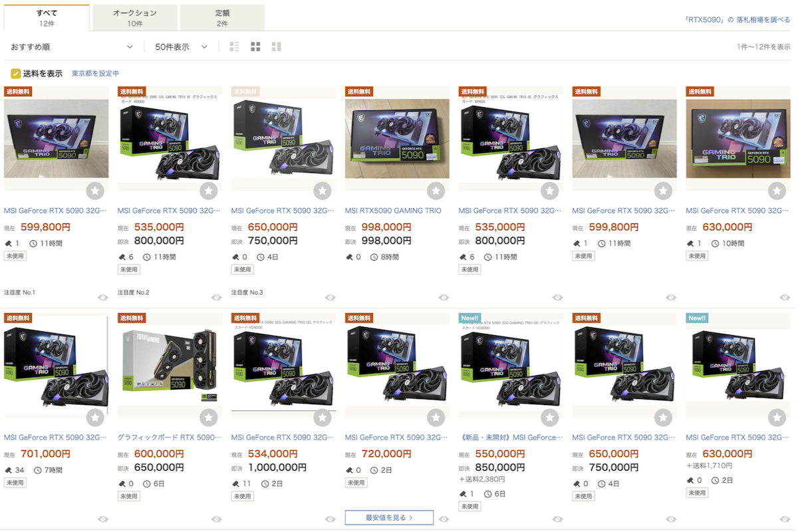Hide the 998,000円 listing via eye icon
The height and width of the screenshot is (532, 798).
(444, 297)
